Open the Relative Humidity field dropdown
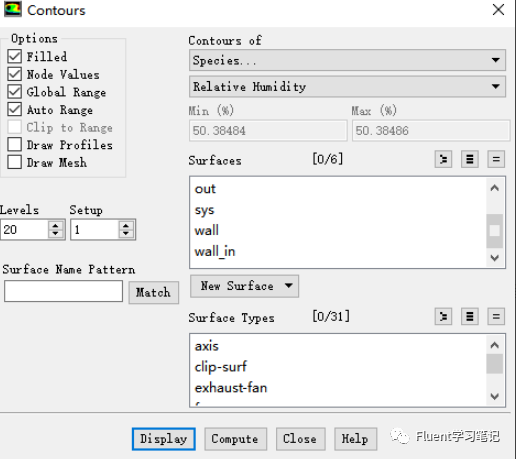516x459 pixels. click(347, 87)
